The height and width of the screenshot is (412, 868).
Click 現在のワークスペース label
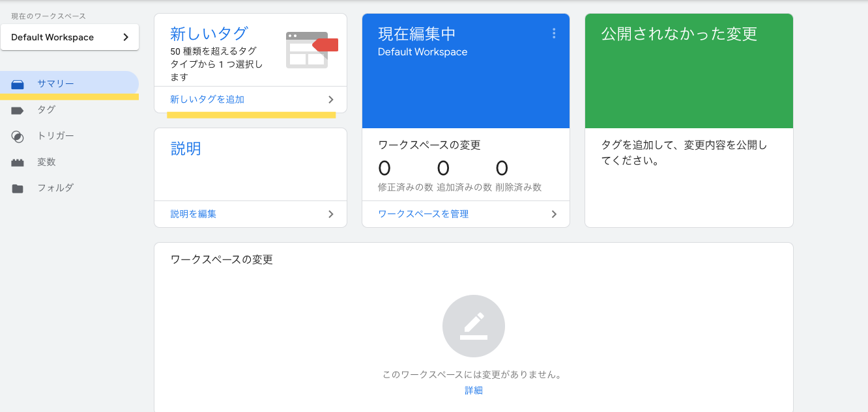point(48,16)
